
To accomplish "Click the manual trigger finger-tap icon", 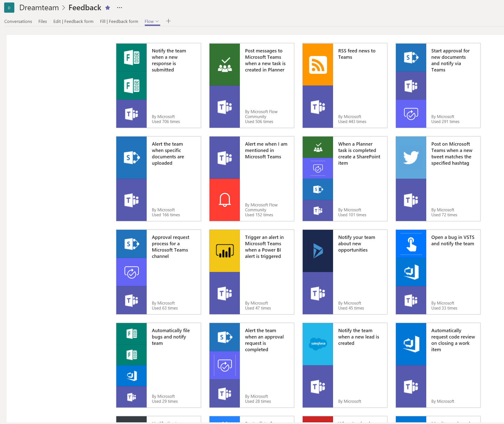I will (x=411, y=244).
